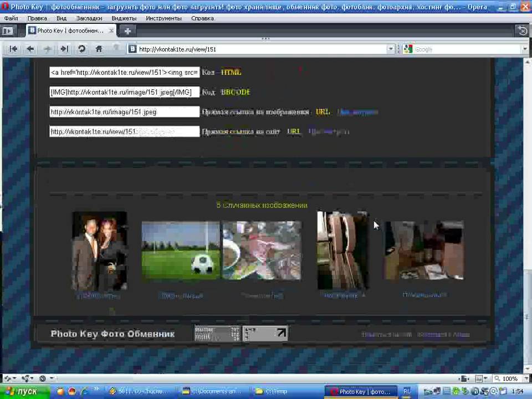Image resolution: width=532 pixels, height=399 pixels.
Task: Open the closed tabs trash icon
Action: pos(523,31)
